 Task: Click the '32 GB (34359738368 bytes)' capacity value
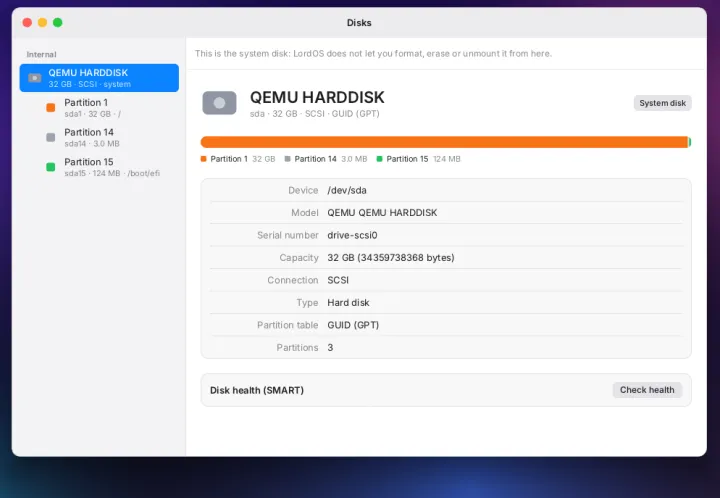tap(391, 258)
